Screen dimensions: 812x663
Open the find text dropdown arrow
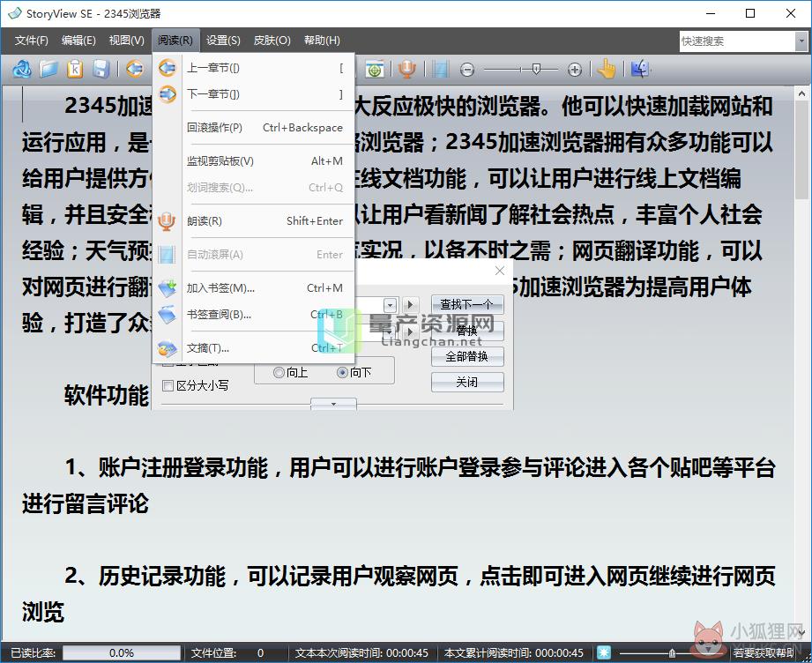tap(391, 304)
